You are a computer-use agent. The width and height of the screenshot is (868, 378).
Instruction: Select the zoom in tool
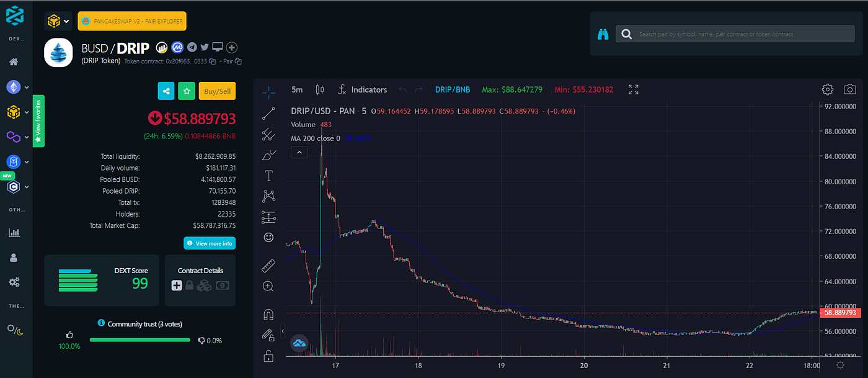click(268, 286)
